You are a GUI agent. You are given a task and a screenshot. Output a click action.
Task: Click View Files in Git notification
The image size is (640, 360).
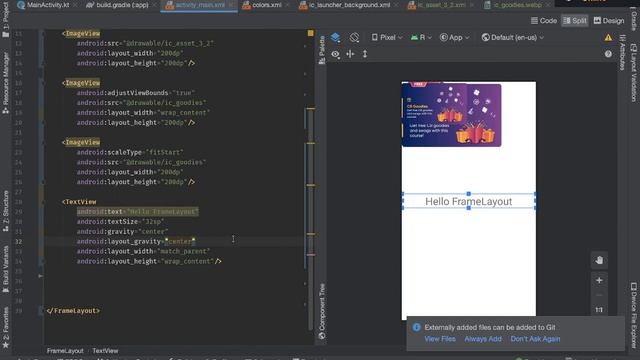pos(440,339)
